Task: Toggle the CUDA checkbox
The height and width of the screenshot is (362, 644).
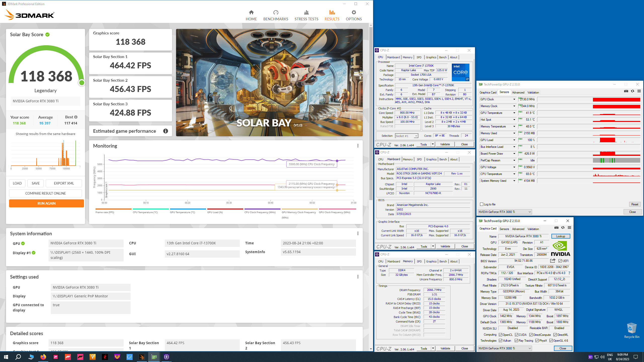Action: pos(516,335)
